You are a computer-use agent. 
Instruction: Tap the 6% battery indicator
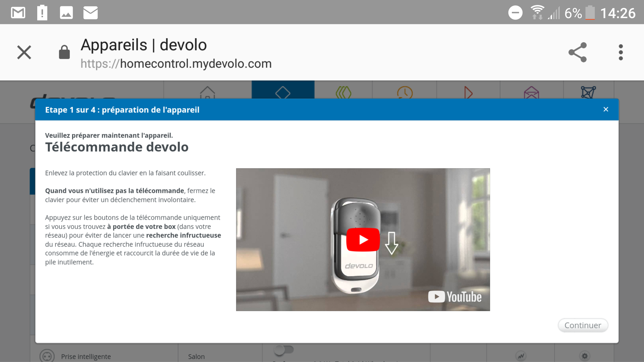coord(580,13)
